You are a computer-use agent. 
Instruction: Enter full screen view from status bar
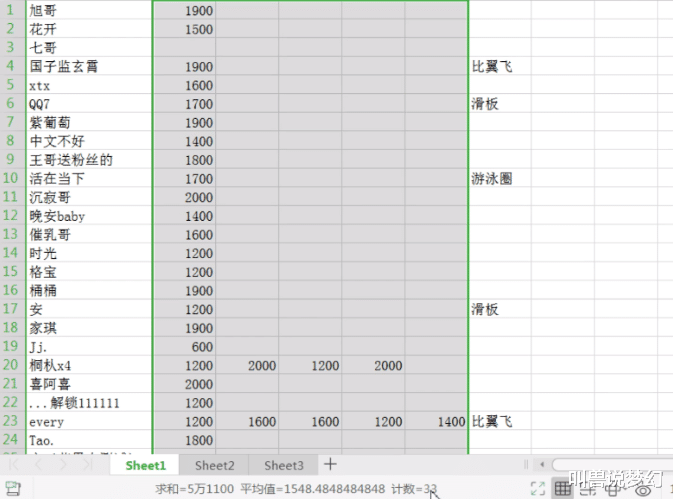[538, 489]
